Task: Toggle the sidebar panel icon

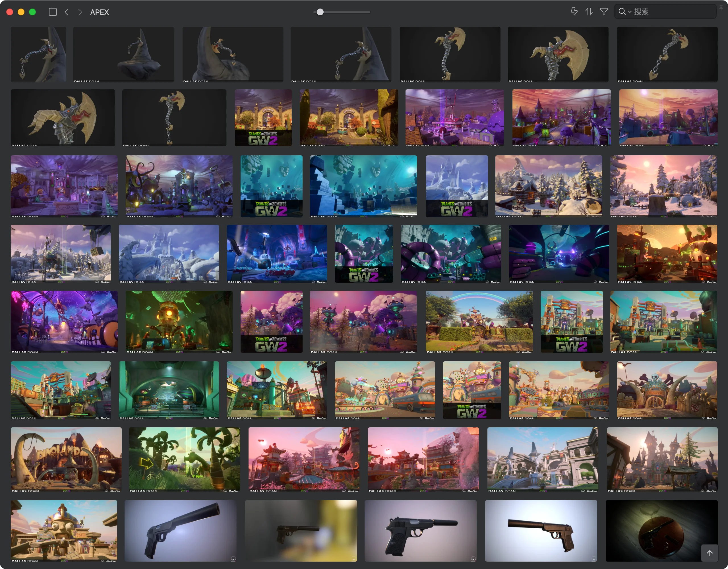Action: 53,12
